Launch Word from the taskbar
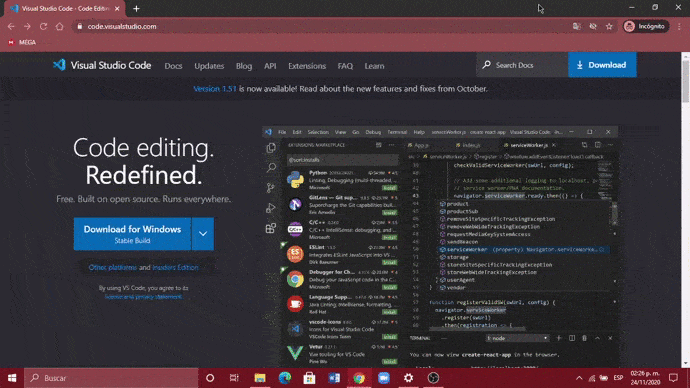Image resolution: width=690 pixels, height=388 pixels. pos(334,378)
